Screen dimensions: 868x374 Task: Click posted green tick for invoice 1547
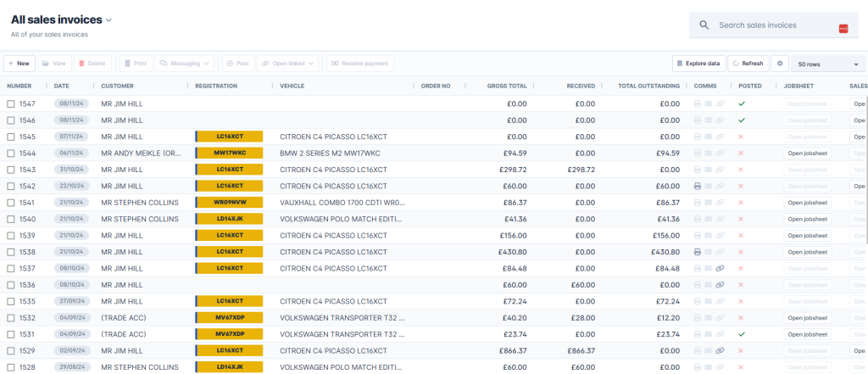pos(742,103)
